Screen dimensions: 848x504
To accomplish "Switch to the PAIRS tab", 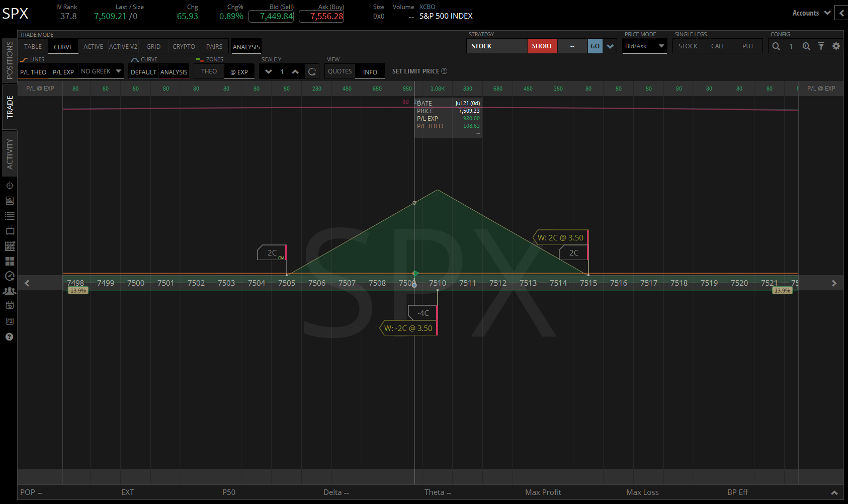I will [x=214, y=47].
